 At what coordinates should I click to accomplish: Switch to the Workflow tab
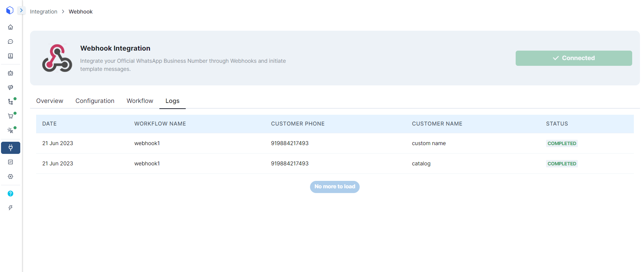click(x=140, y=101)
